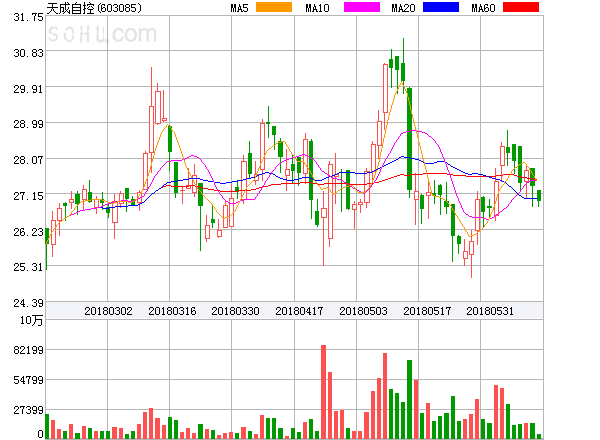
Task: Click the 27.15 price axis label
Action: click(x=28, y=196)
